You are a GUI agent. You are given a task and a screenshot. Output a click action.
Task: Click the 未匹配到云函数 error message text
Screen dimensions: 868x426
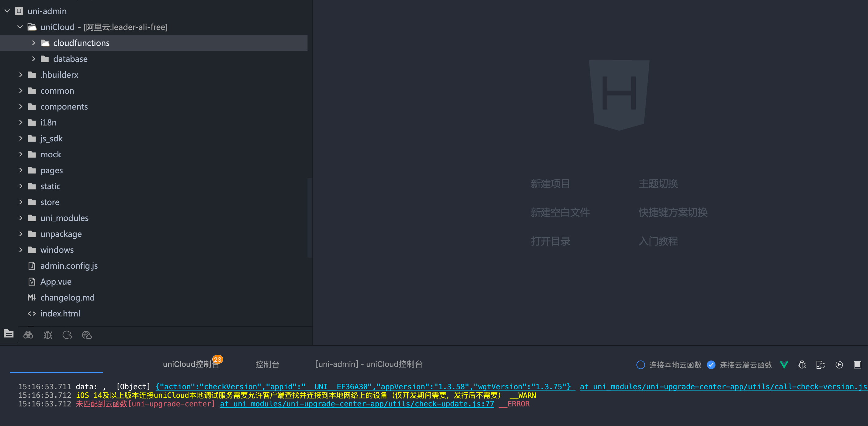pos(145,404)
